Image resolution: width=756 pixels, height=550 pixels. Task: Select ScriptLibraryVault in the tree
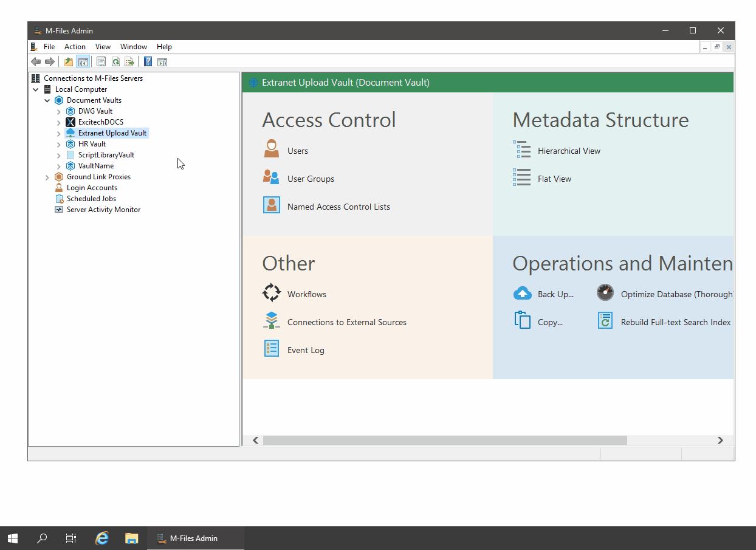click(106, 155)
